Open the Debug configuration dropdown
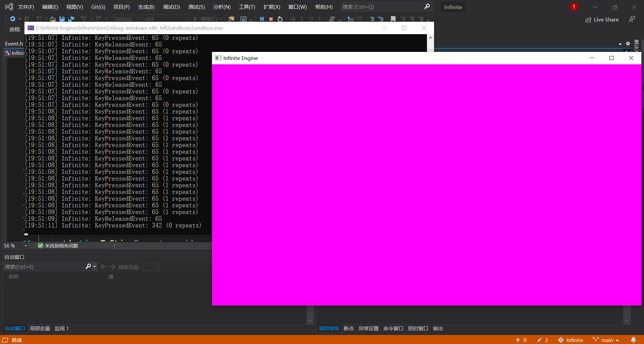 tap(127, 19)
